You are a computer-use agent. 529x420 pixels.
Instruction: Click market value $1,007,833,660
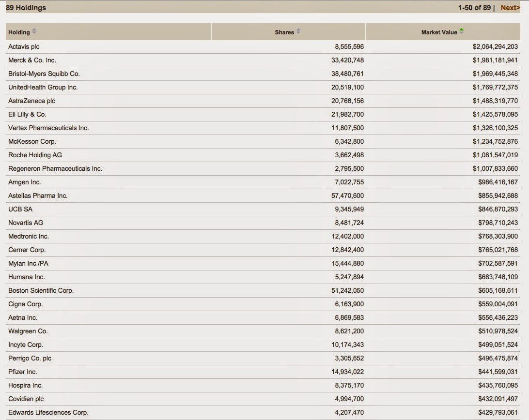coord(495,168)
